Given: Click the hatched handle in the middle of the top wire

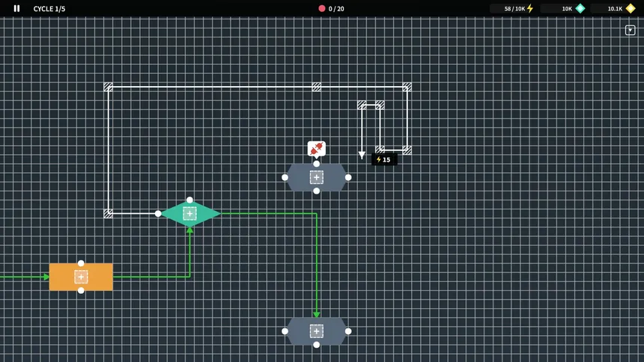Looking at the screenshot, I should [316, 87].
